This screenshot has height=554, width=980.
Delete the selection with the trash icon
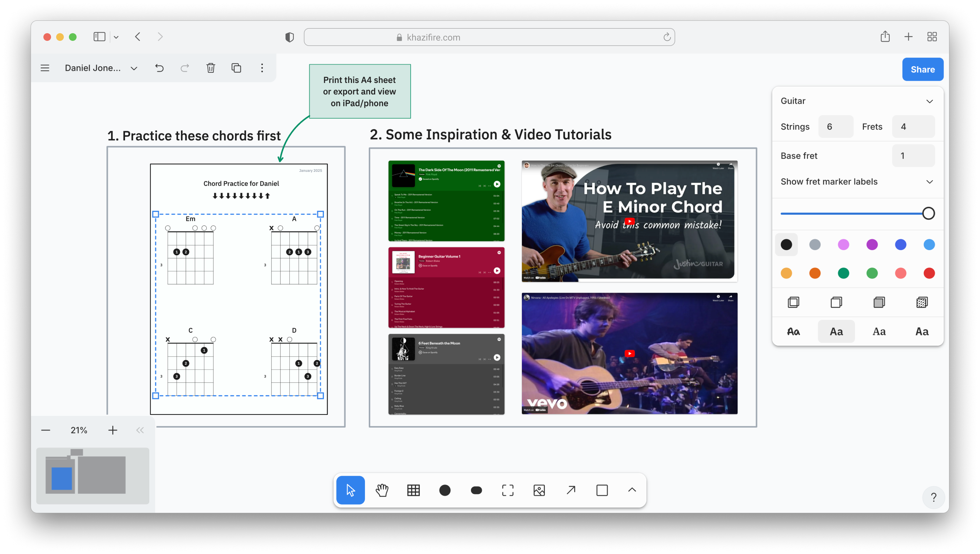click(210, 68)
